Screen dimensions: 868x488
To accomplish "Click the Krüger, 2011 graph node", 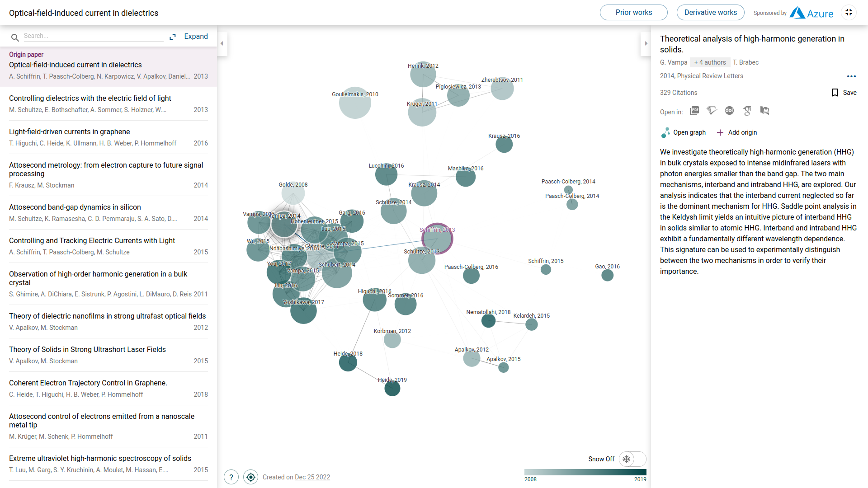I will coord(422,113).
